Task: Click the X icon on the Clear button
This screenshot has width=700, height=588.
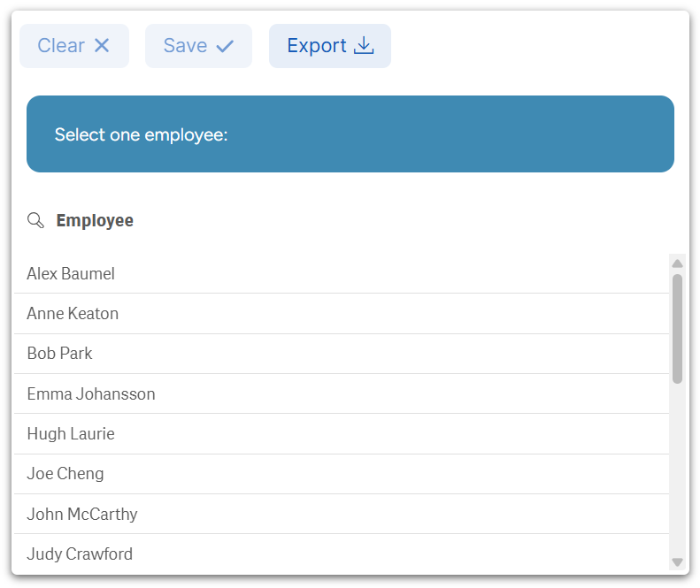Action: [102, 46]
